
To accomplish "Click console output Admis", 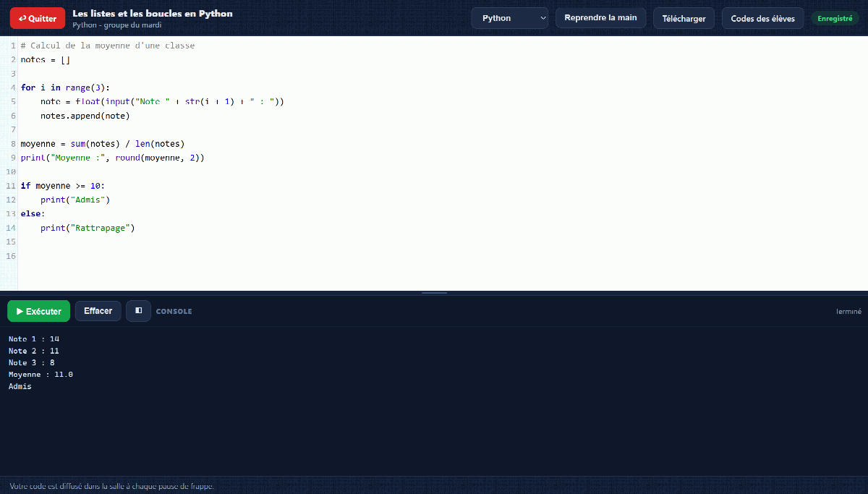I will [x=20, y=386].
